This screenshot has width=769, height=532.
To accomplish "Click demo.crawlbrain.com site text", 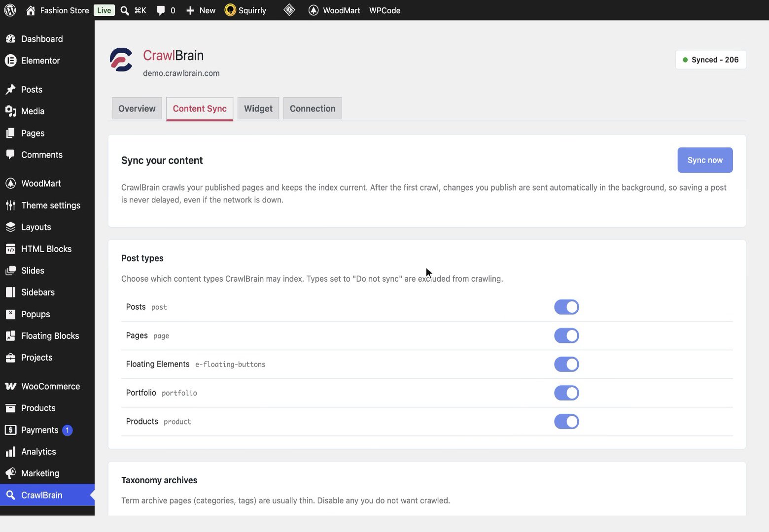I will tap(181, 73).
